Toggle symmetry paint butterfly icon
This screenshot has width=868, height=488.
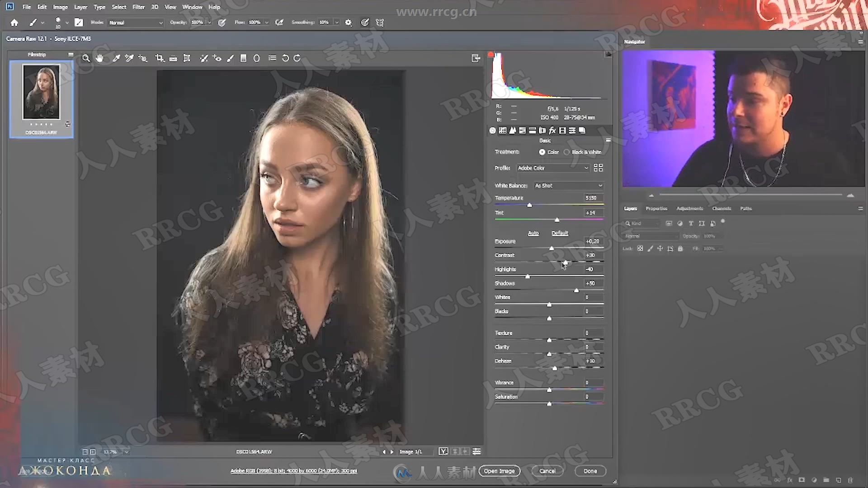coord(380,22)
